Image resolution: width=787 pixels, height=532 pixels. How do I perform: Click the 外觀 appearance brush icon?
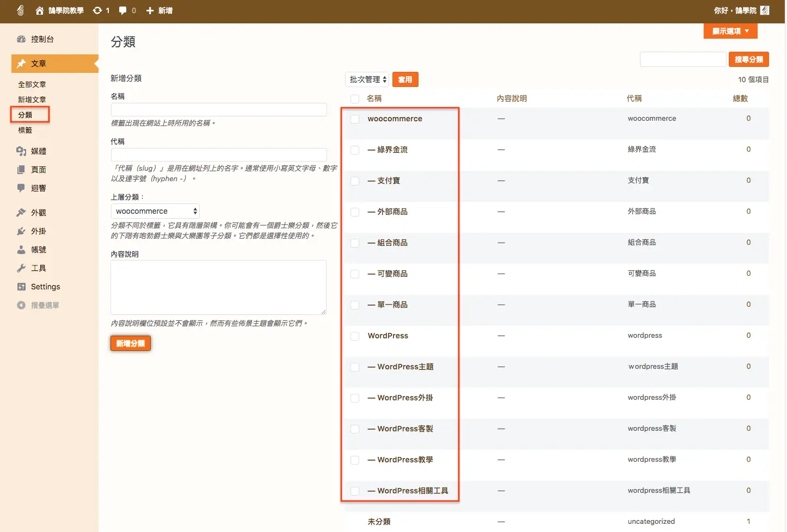[21, 213]
